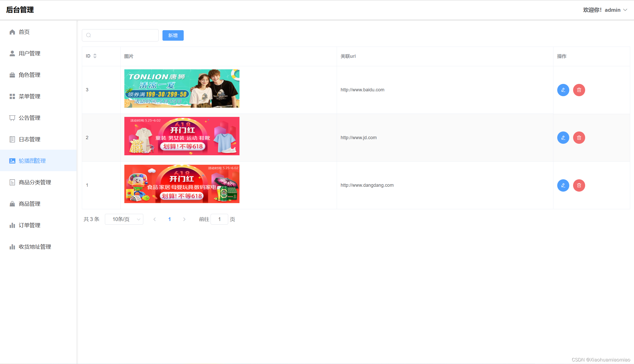Open 角色管理 menu item

coord(29,75)
